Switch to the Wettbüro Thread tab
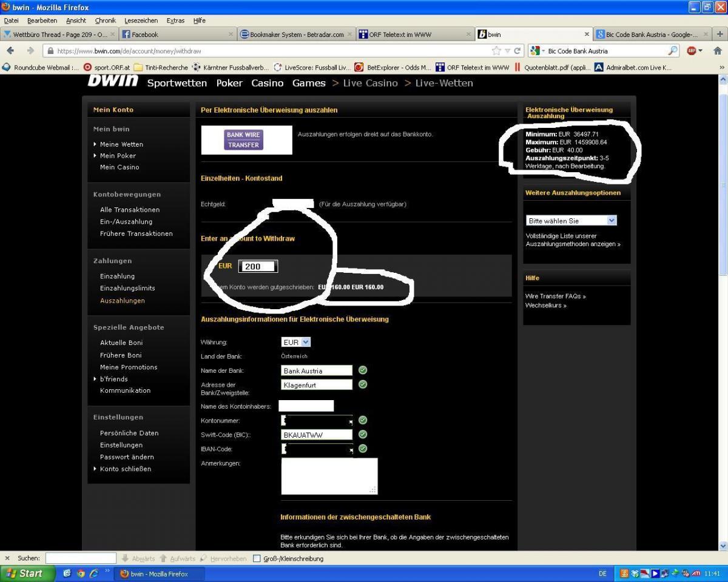 click(x=58, y=35)
